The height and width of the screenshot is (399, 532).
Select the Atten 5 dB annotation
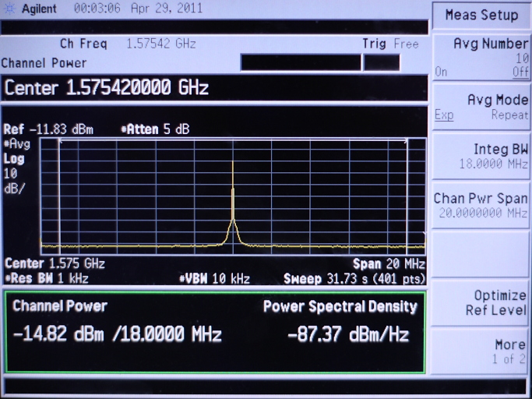pyautogui.click(x=154, y=129)
